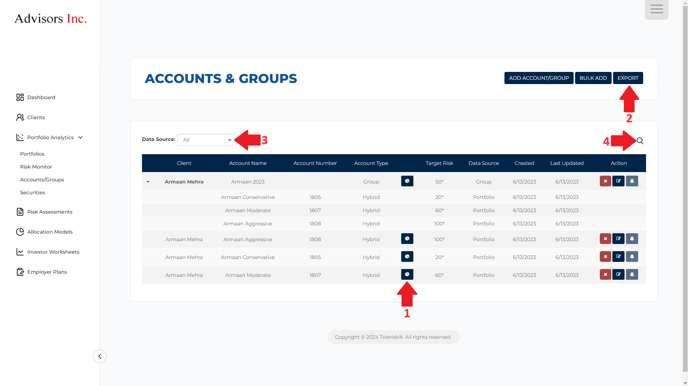Click the EXPORT button
The height and width of the screenshot is (386, 688).
628,78
